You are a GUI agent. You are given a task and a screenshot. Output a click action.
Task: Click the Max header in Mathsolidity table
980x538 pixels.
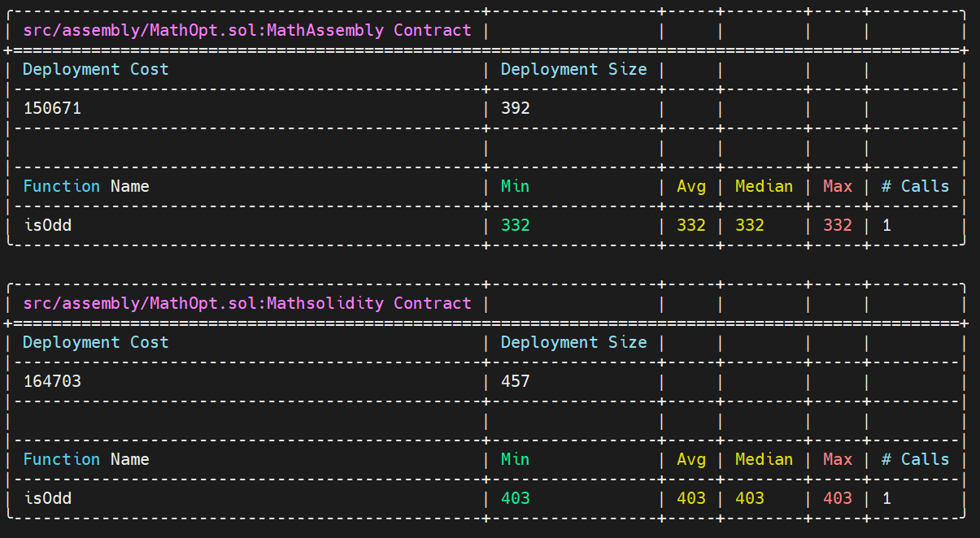[838, 460]
